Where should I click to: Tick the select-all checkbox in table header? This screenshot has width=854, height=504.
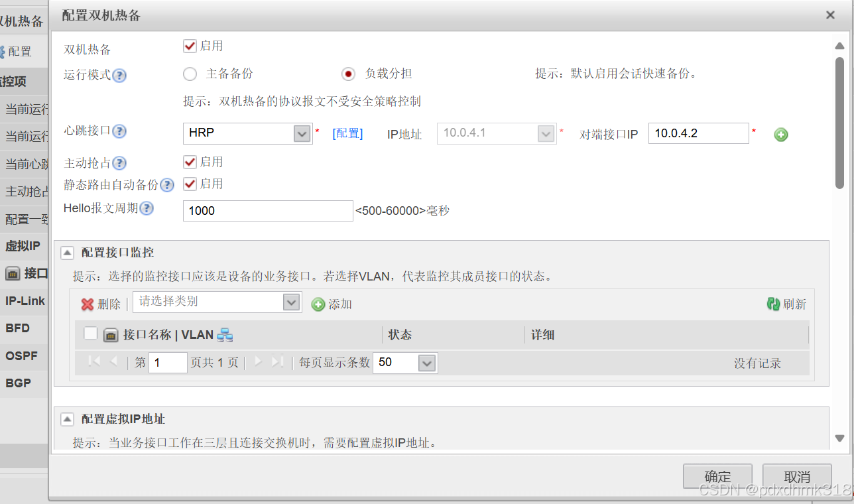91,334
